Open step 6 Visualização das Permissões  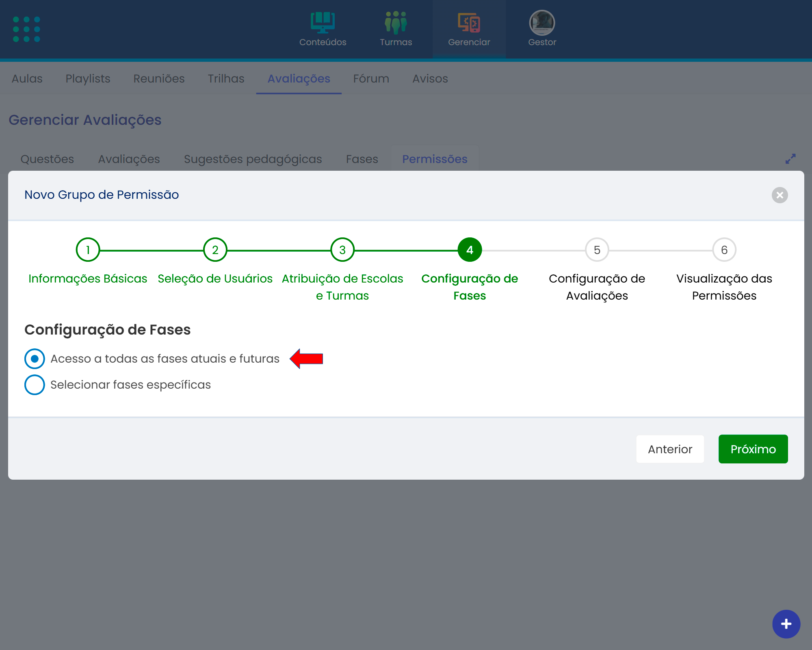[724, 250]
